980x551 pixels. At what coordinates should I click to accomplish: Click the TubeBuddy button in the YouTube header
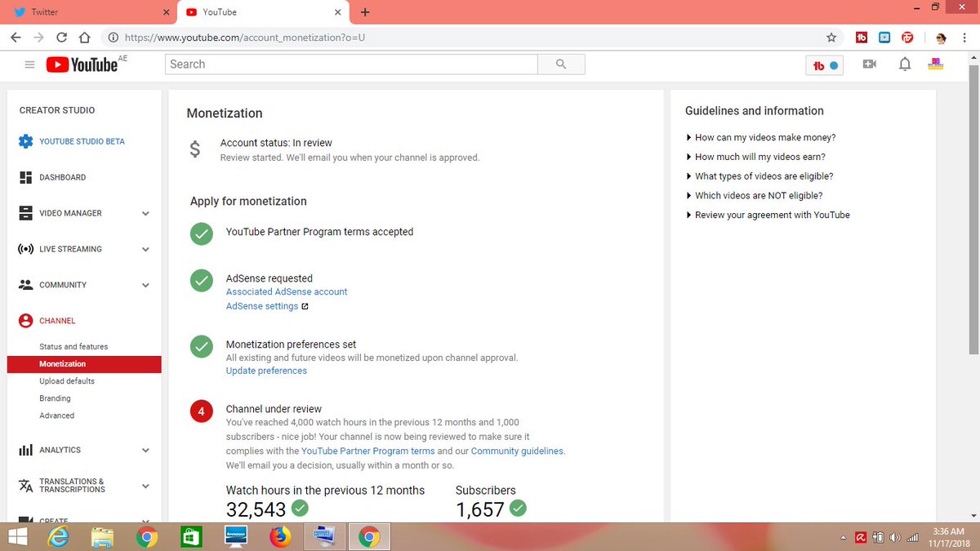tap(824, 65)
